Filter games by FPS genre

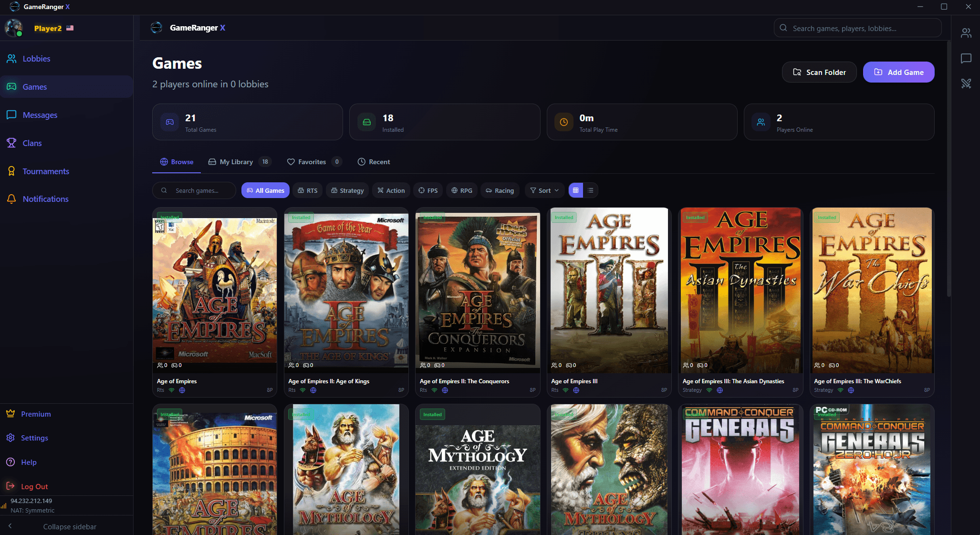pos(428,190)
